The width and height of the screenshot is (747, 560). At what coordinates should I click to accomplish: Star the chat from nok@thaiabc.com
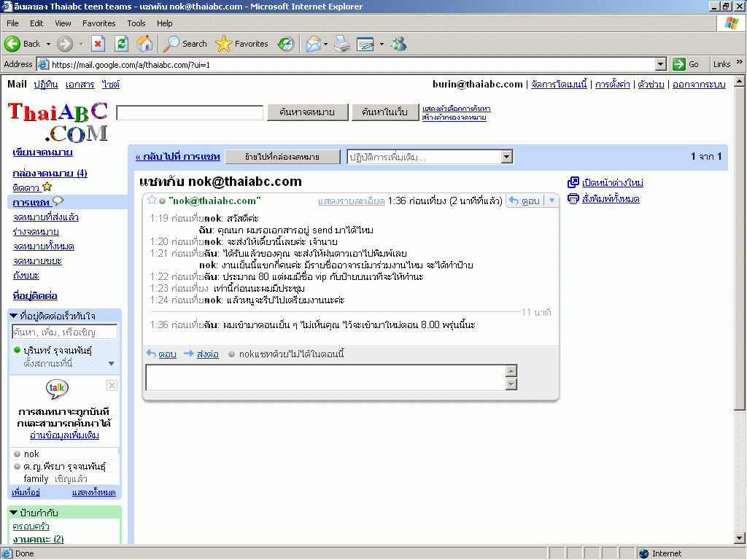pyautogui.click(x=152, y=201)
